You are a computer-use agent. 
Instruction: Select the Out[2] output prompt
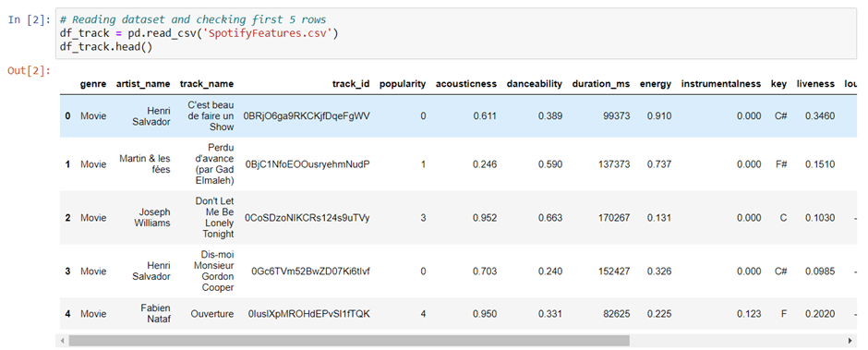[x=29, y=70]
